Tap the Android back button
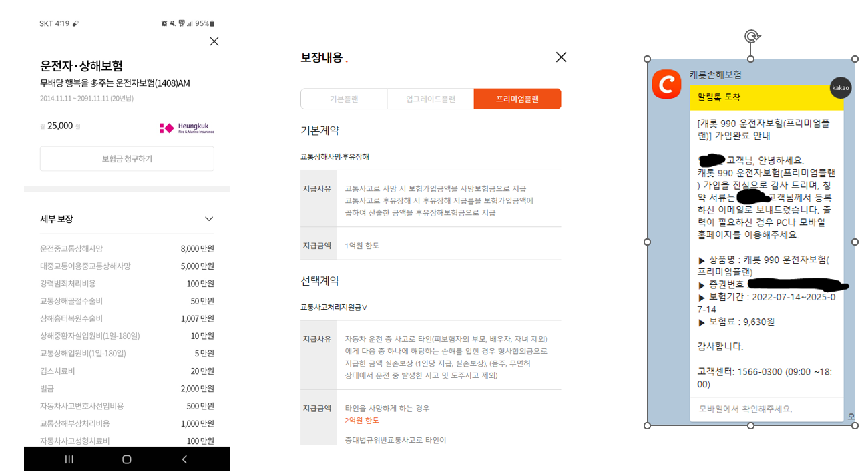Screen dimensions: 868x476 click(185, 459)
